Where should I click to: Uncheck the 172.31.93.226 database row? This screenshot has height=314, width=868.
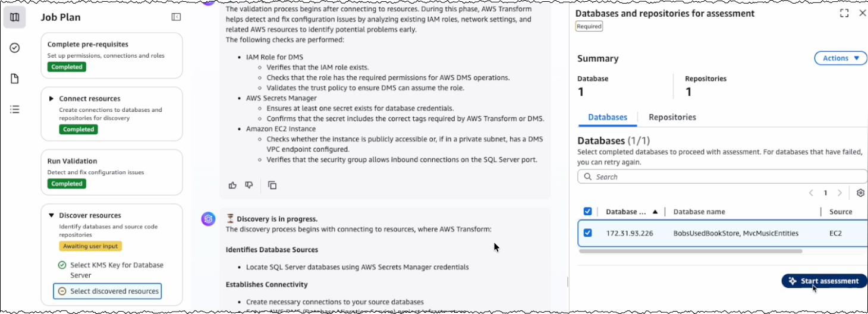pyautogui.click(x=588, y=233)
